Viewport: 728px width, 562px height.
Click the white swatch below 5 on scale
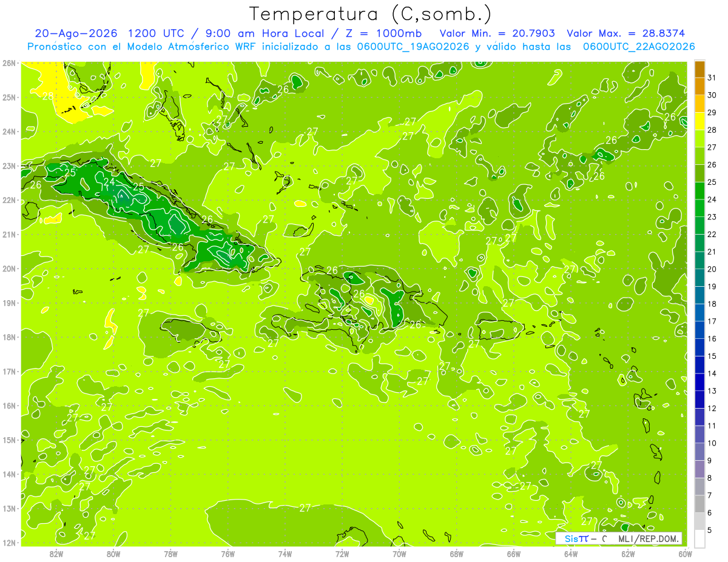tap(699, 538)
